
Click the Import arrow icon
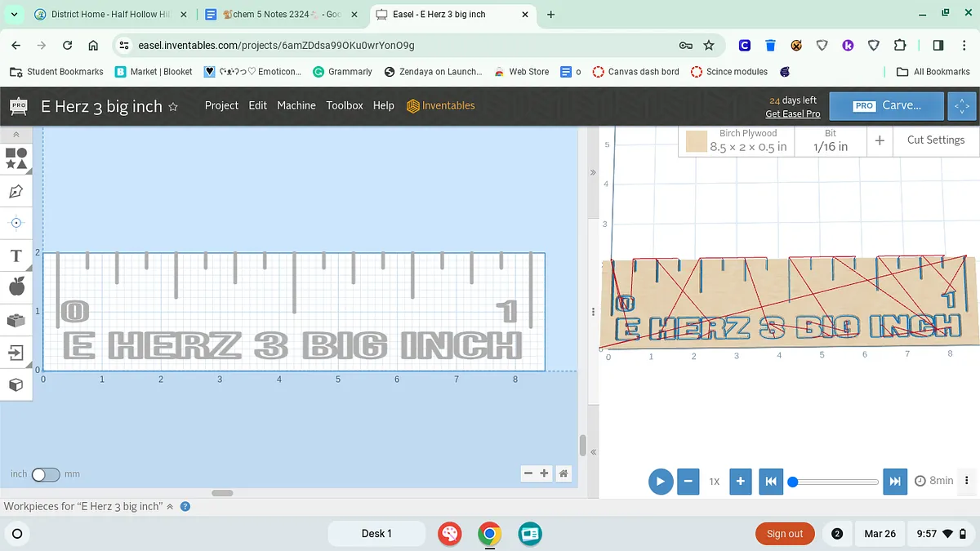tap(16, 353)
